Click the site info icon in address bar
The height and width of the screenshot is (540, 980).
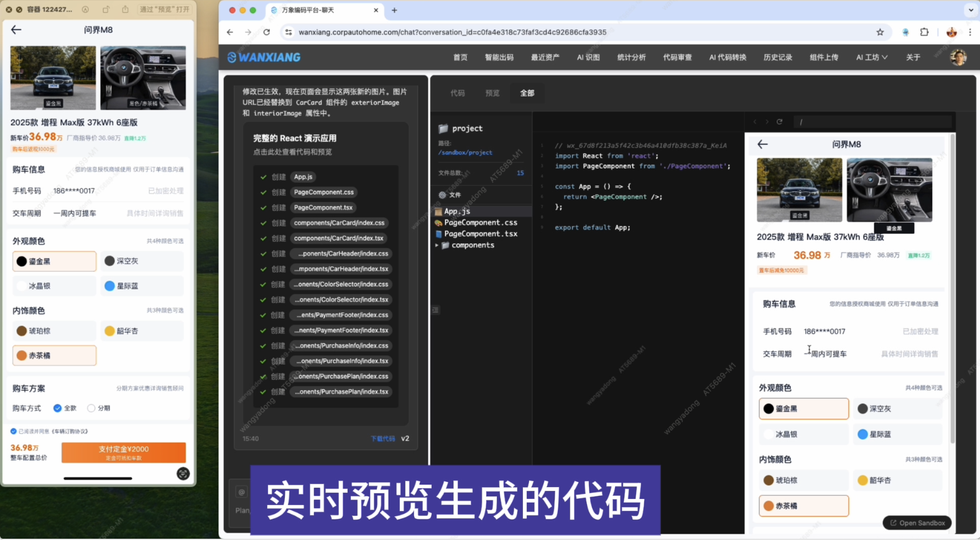pyautogui.click(x=288, y=32)
